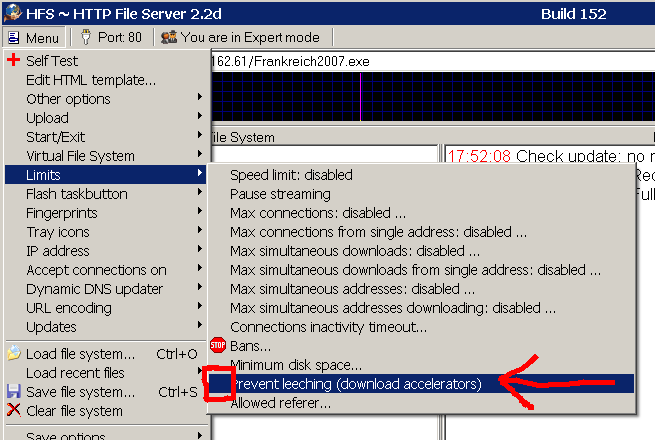Expand the Other options submenu arrow

200,97
